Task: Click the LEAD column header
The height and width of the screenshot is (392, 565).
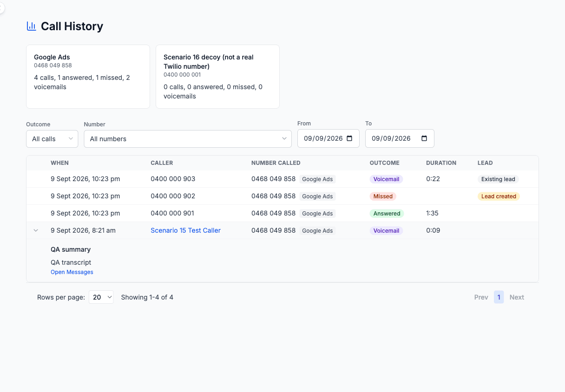Action: tap(485, 163)
